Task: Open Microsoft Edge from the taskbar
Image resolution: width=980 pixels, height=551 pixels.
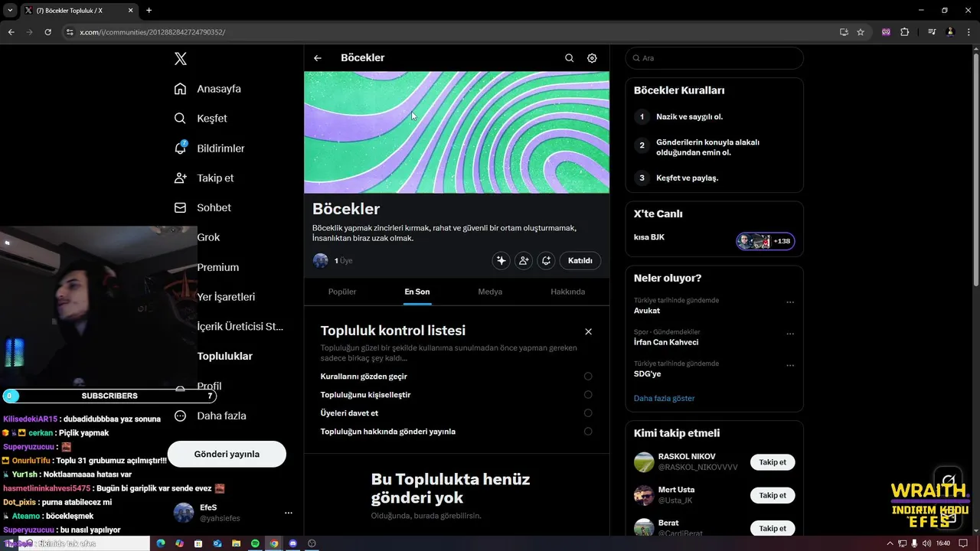Action: (x=161, y=543)
